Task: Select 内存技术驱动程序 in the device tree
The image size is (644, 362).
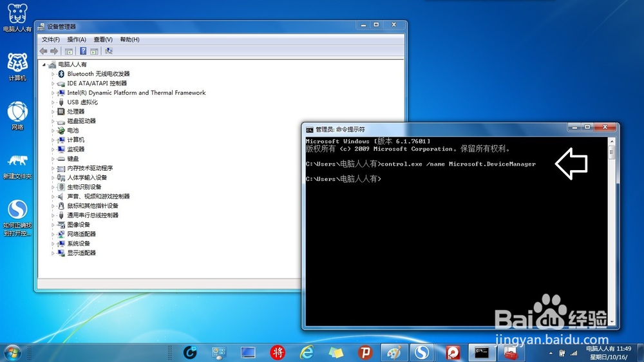Action: [90, 168]
